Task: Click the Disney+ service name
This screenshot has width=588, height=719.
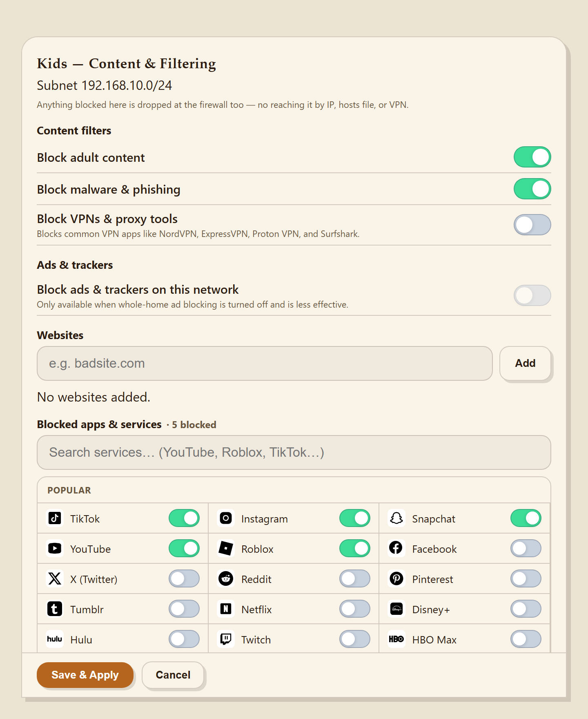Action: pos(431,610)
